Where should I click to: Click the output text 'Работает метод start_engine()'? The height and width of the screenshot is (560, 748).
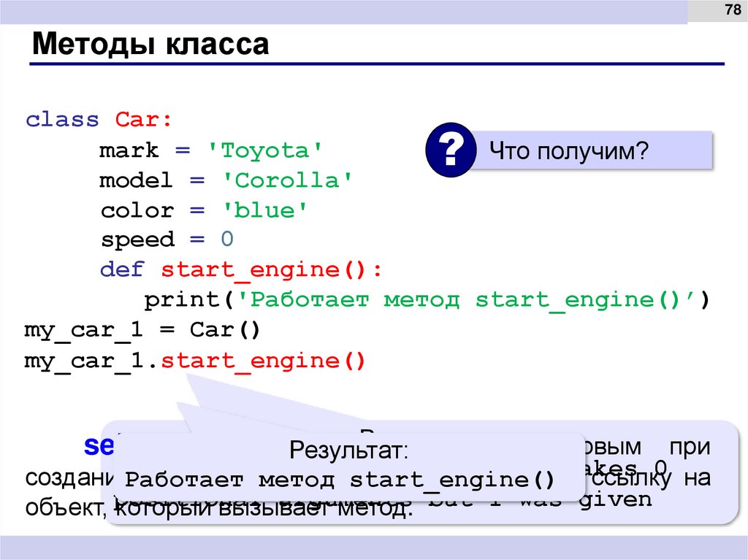point(340,480)
